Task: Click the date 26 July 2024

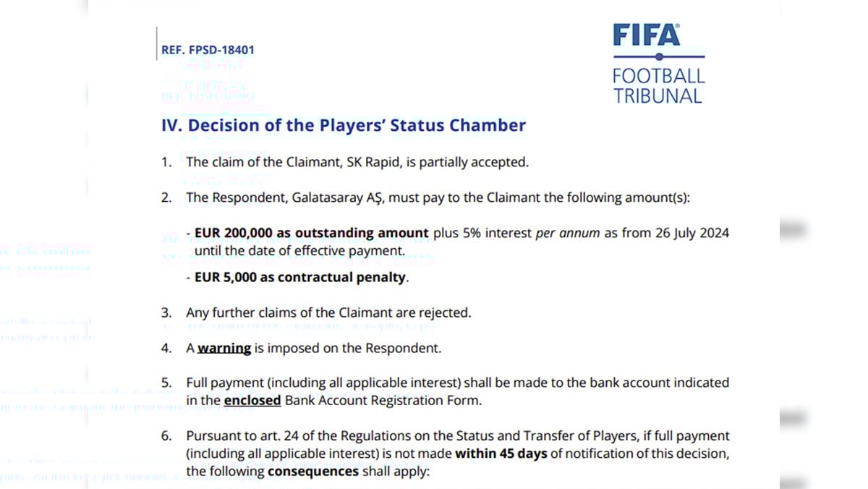Action: pos(689,233)
